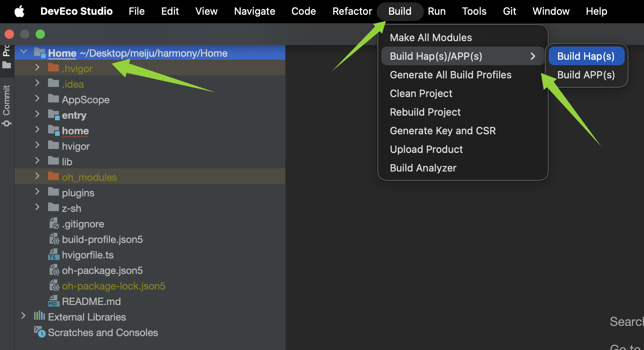Viewport: 644px width, 350px height.
Task: Open the Commit tool window tab
Action: coord(7,106)
